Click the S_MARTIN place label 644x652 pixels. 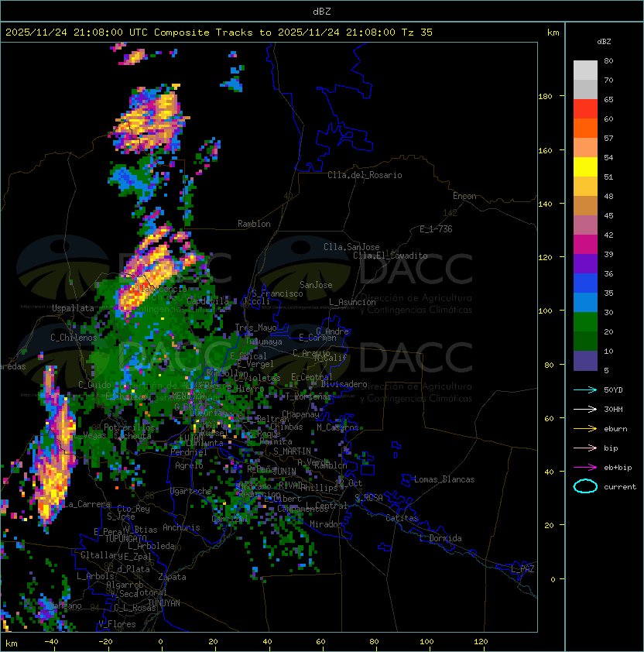click(x=293, y=451)
